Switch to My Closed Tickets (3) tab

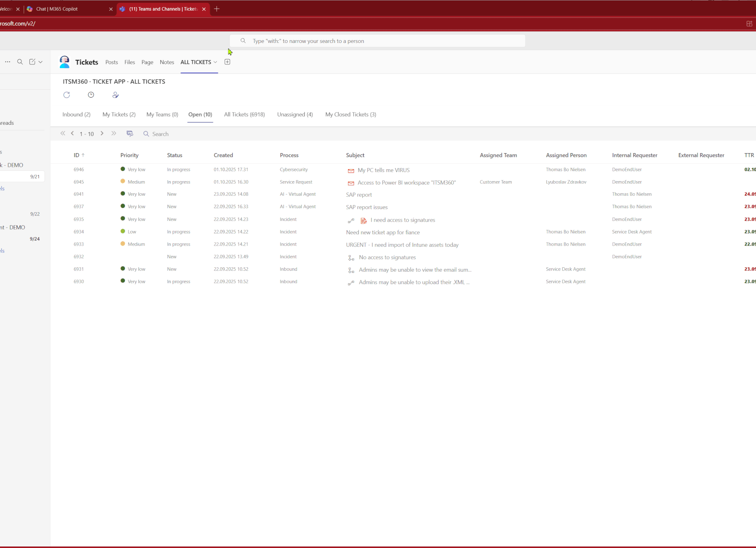click(x=350, y=115)
